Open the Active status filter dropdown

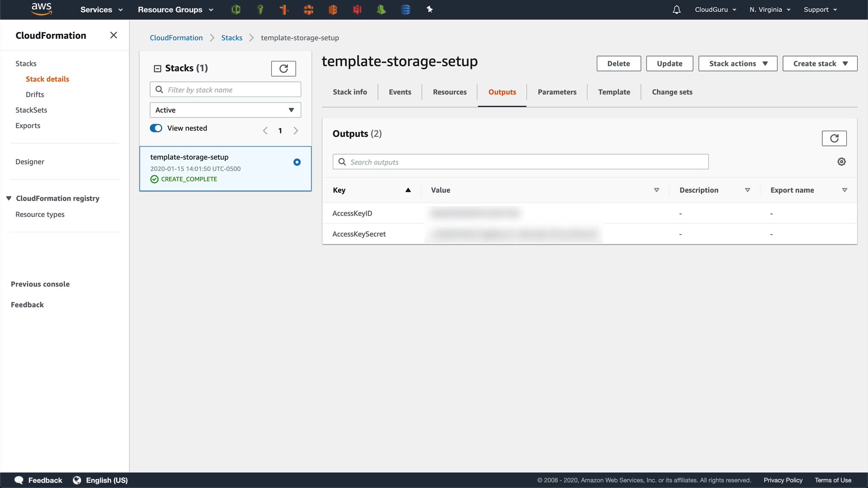point(225,110)
